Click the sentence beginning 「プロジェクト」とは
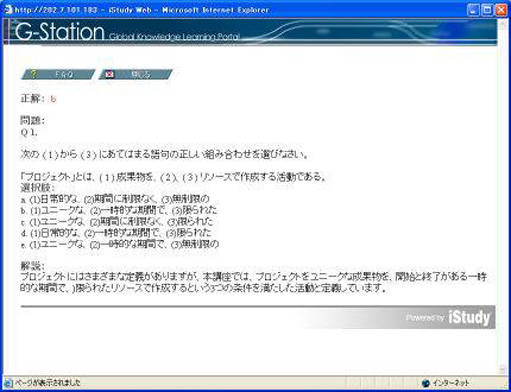This screenshot has width=511, height=392. 173,177
